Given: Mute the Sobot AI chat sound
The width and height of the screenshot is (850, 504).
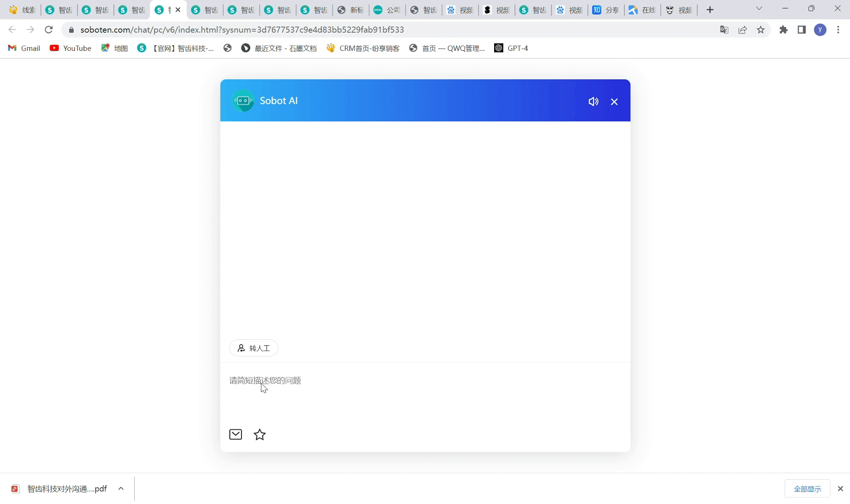Looking at the screenshot, I should [x=593, y=101].
